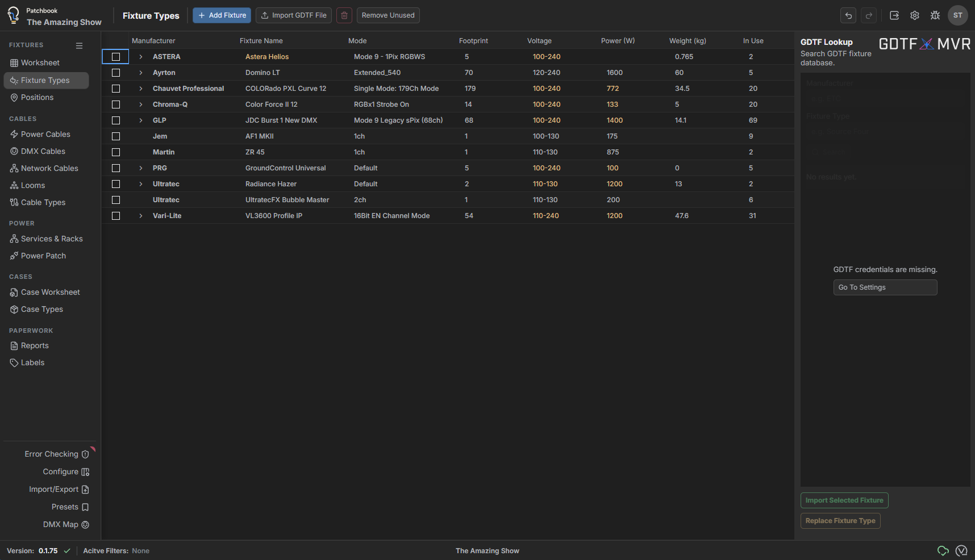The width and height of the screenshot is (975, 560).
Task: Tick the ASTERA row checkbox
Action: click(x=116, y=57)
